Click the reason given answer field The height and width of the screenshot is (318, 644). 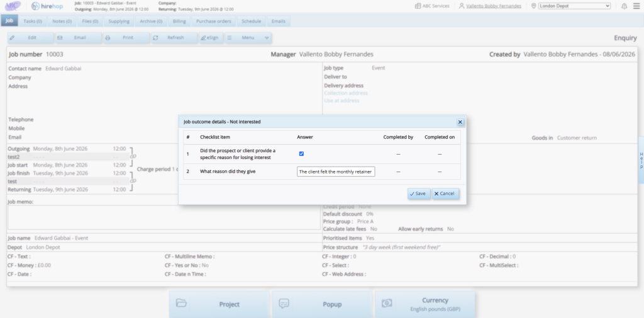336,172
